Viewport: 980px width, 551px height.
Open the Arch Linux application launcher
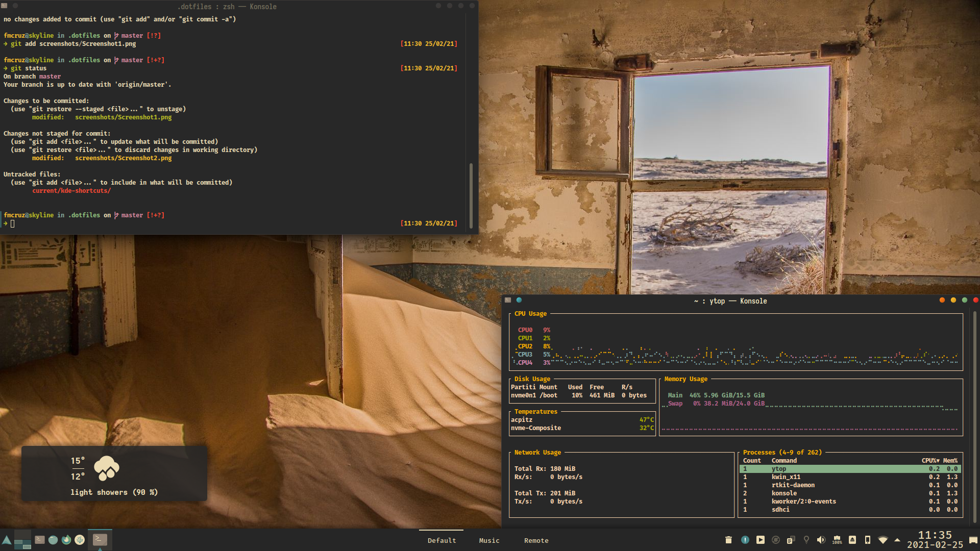(7, 540)
